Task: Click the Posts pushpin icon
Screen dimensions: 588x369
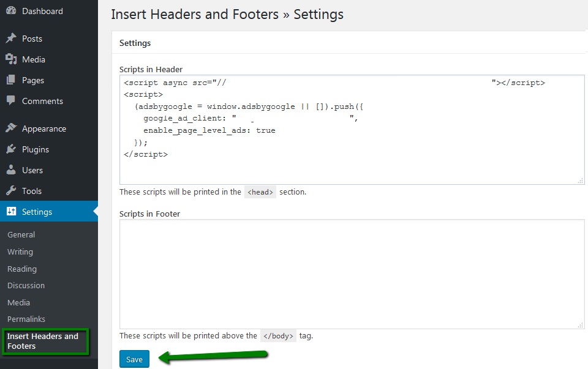Action: click(11, 38)
